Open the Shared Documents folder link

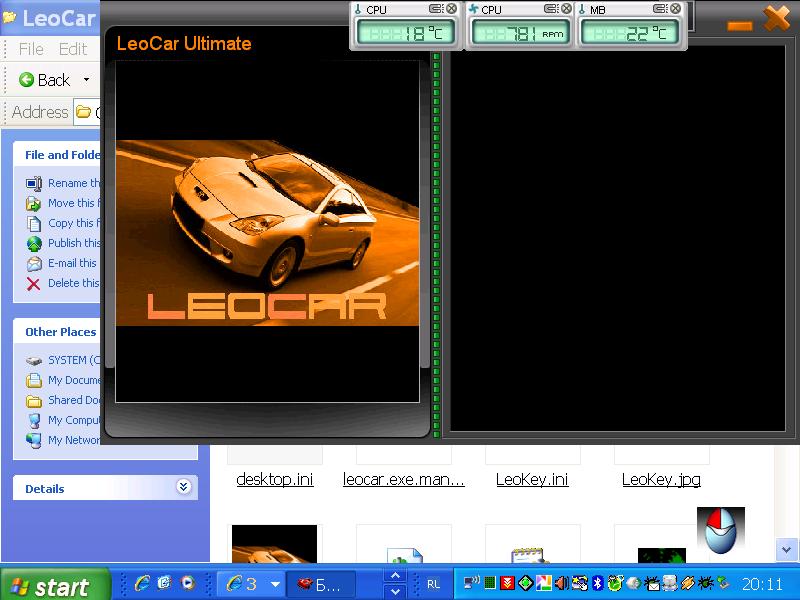[73, 400]
